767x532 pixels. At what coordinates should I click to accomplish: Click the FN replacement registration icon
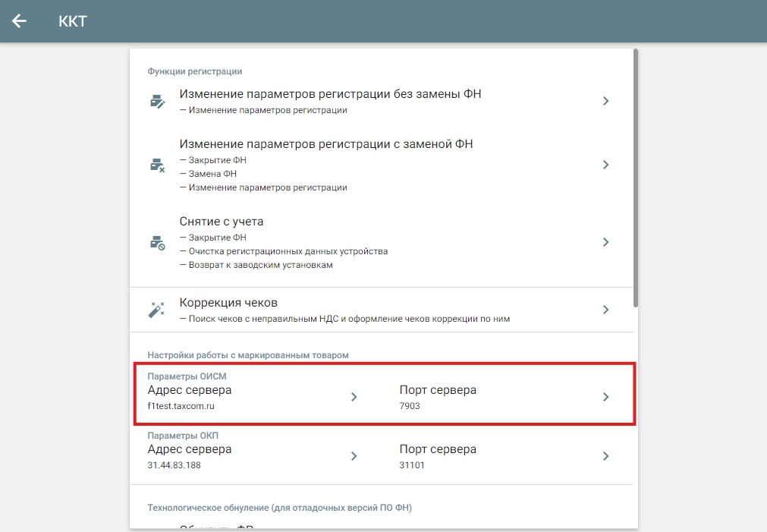point(157,165)
